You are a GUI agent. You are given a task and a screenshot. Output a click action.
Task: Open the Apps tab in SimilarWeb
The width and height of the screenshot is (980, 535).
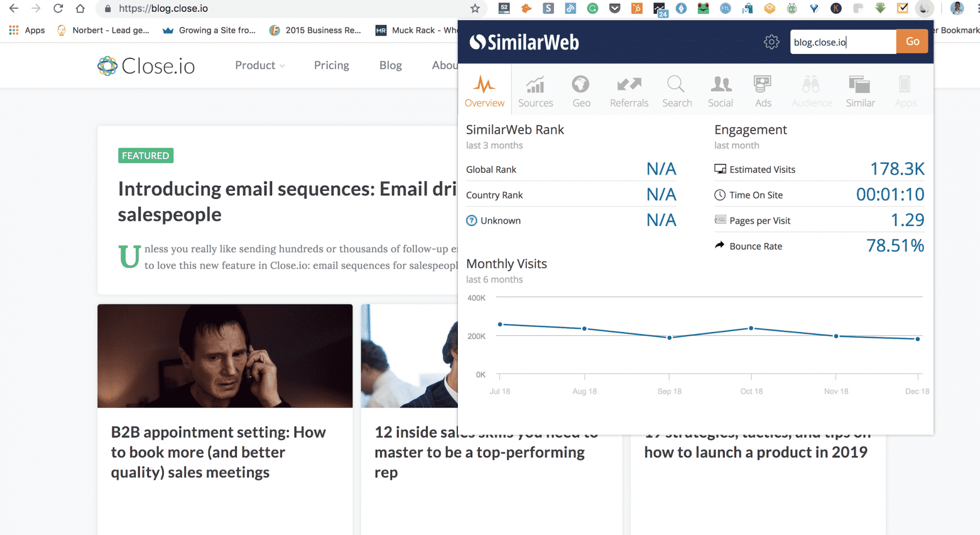coord(905,91)
